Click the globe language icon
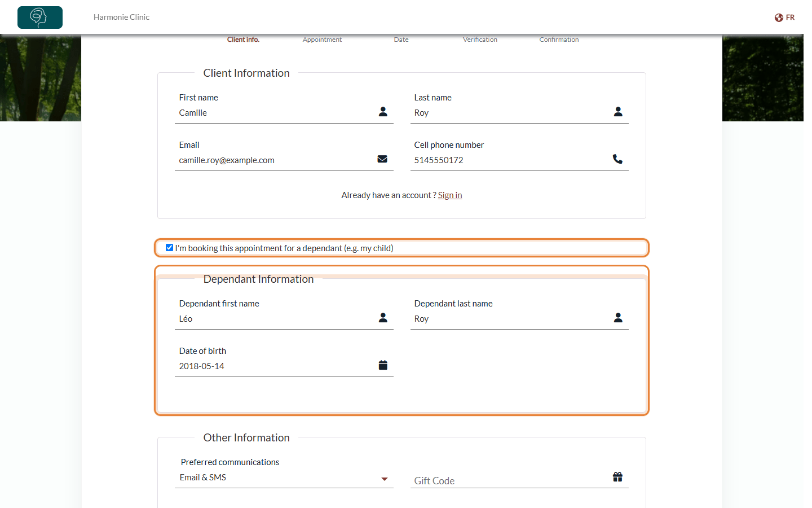Viewport: 812px width, 508px height. [x=779, y=17]
